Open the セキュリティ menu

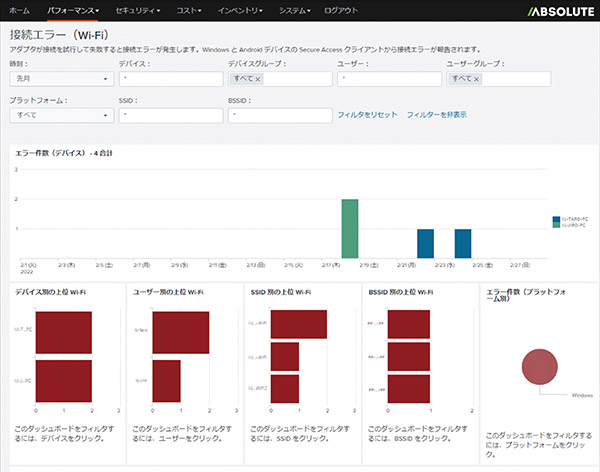(136, 9)
